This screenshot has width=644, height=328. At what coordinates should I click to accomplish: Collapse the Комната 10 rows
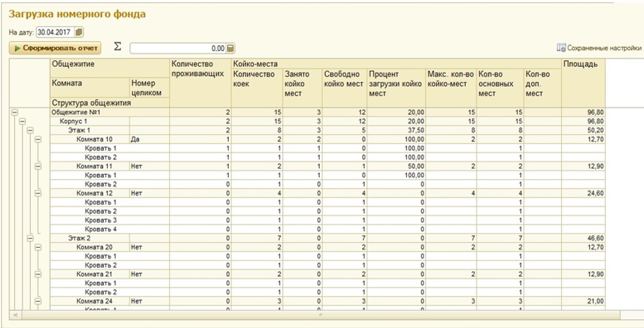pos(38,139)
